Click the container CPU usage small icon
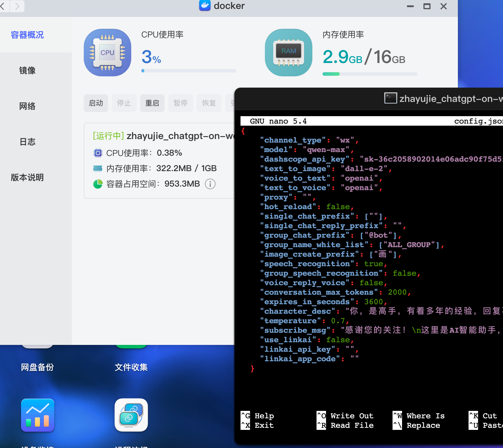 click(x=98, y=153)
